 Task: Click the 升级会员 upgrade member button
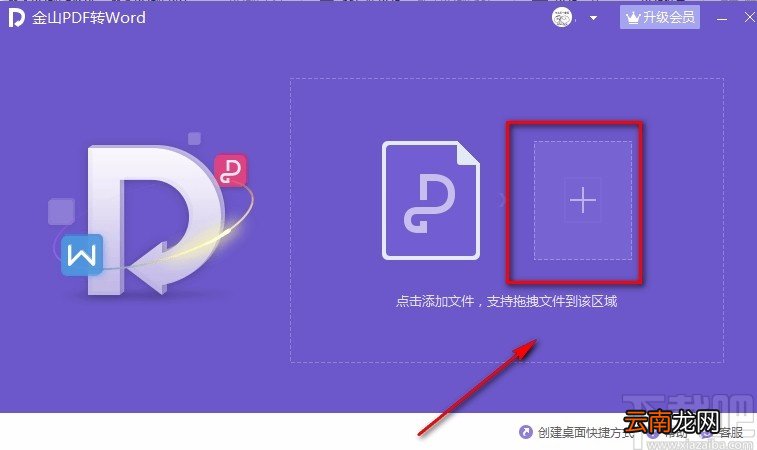(660, 18)
